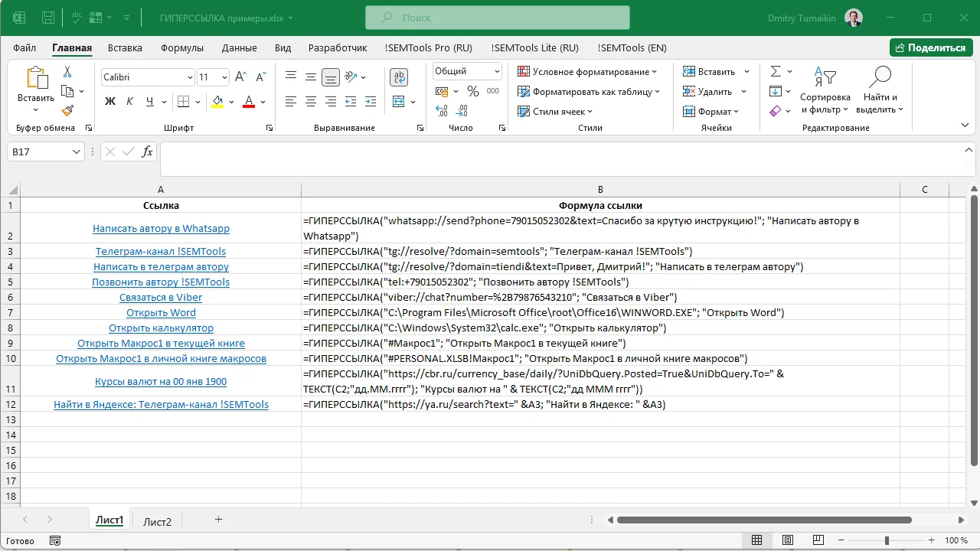Add a new sheet with plus button
This screenshot has width=980, height=551.
coord(218,520)
